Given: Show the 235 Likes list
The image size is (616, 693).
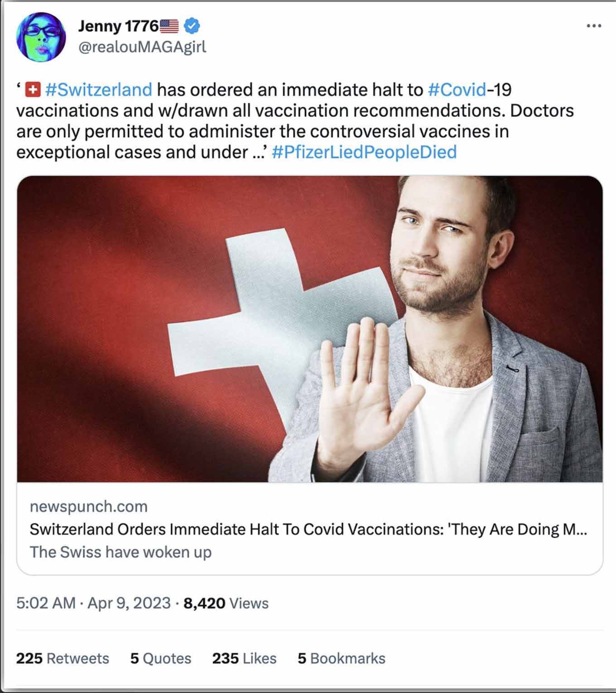Looking at the screenshot, I should (x=244, y=658).
